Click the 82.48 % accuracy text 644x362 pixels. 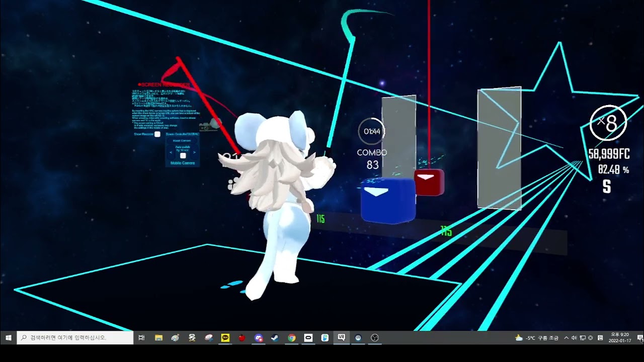(613, 170)
